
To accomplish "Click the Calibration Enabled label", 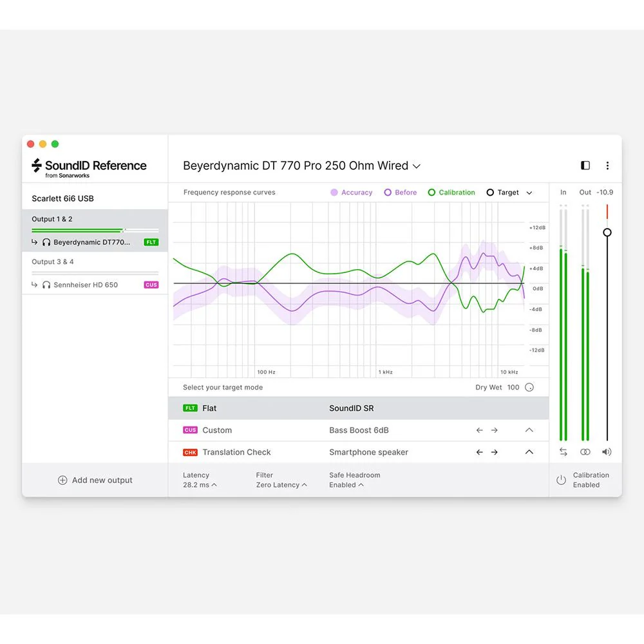I will 591,480.
